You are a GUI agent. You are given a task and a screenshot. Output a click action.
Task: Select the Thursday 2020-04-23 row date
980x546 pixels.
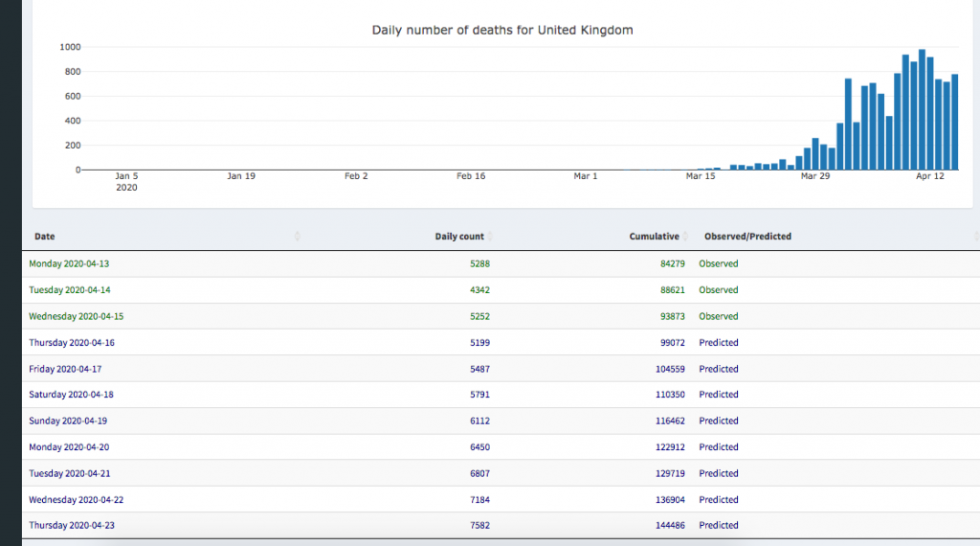coord(72,525)
